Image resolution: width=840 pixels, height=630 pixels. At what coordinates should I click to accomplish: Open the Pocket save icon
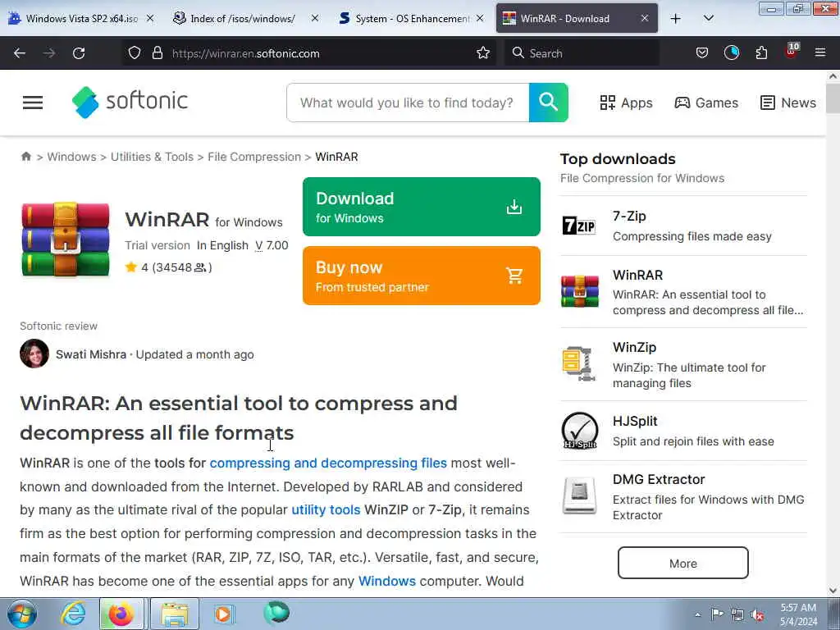tap(702, 53)
